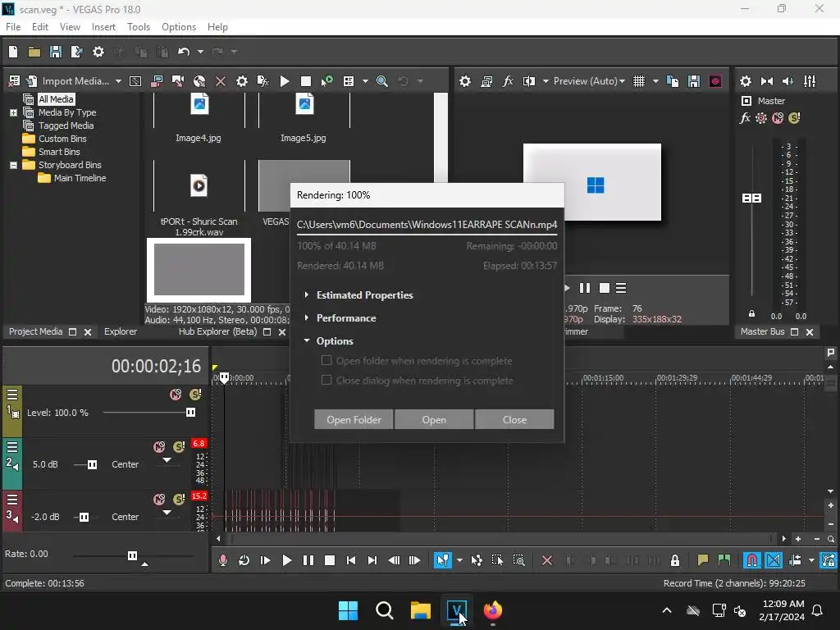The width and height of the screenshot is (840, 630).
Task: Open Master Bus audio properties gear
Action: pos(745,81)
